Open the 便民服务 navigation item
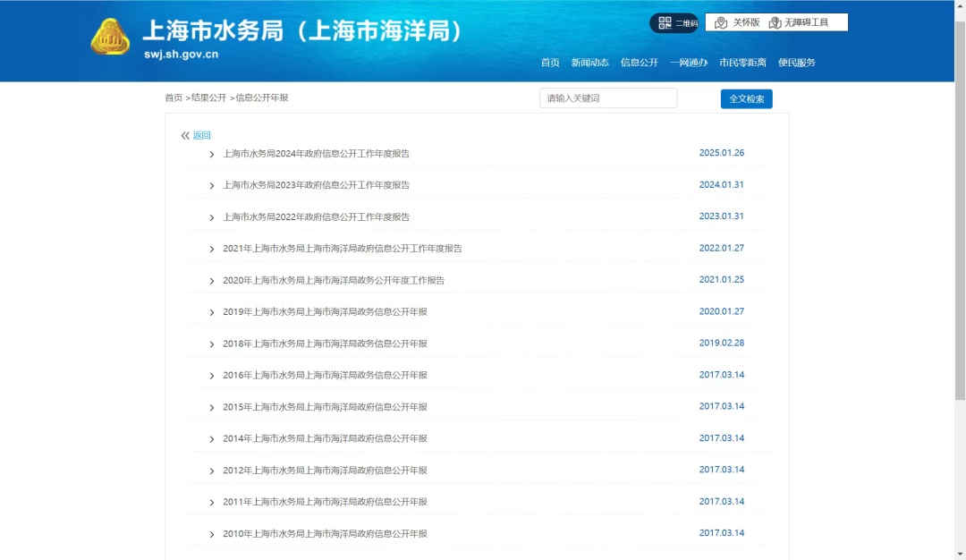 click(x=796, y=63)
